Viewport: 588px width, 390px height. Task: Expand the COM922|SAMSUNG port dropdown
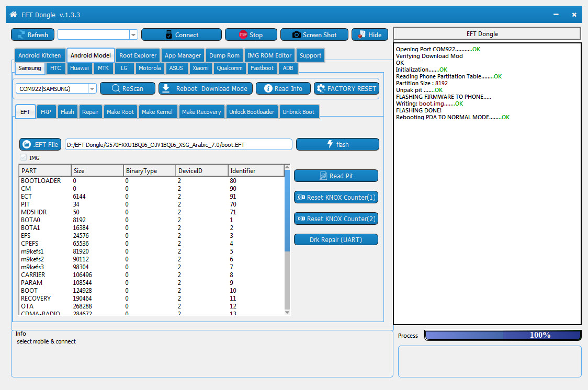pos(92,88)
